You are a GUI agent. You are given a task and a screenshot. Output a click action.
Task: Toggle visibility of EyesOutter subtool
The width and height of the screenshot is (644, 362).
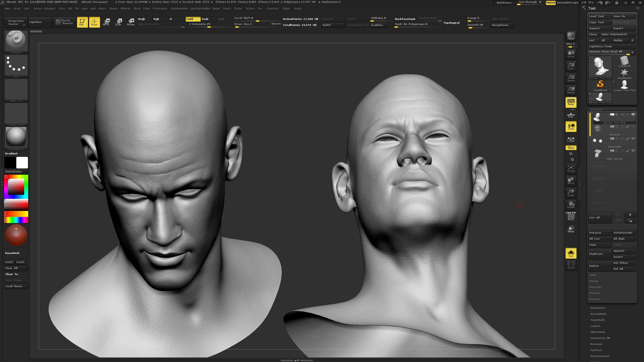pos(633,139)
